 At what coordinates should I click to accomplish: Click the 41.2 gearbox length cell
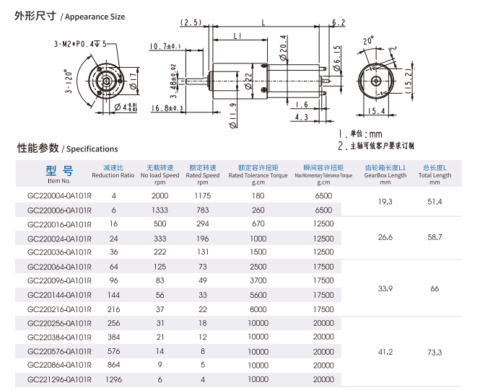385,352
